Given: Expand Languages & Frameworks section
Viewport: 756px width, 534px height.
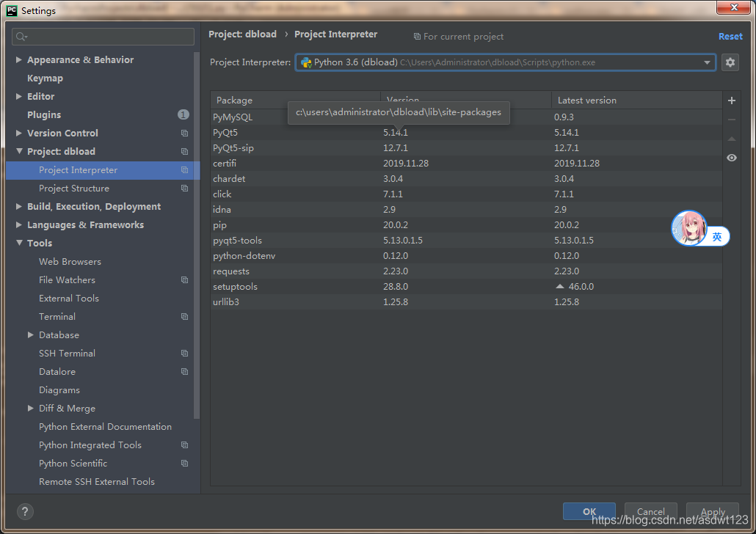Looking at the screenshot, I should (x=19, y=224).
